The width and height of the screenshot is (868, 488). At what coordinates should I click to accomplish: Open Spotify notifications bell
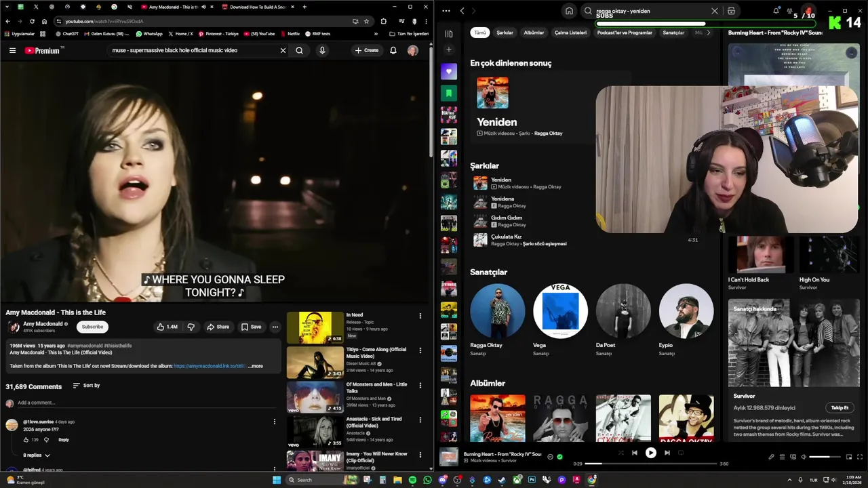pyautogui.click(x=776, y=11)
